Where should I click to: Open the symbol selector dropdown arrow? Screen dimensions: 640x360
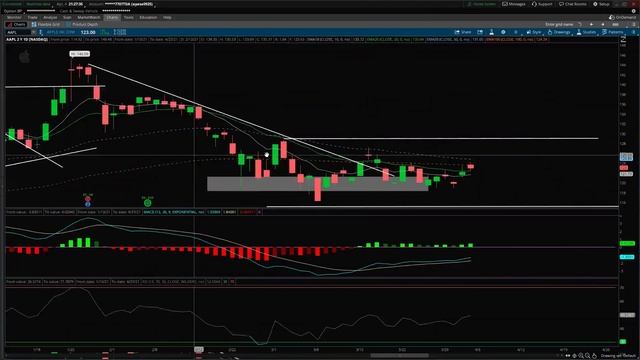[34, 32]
